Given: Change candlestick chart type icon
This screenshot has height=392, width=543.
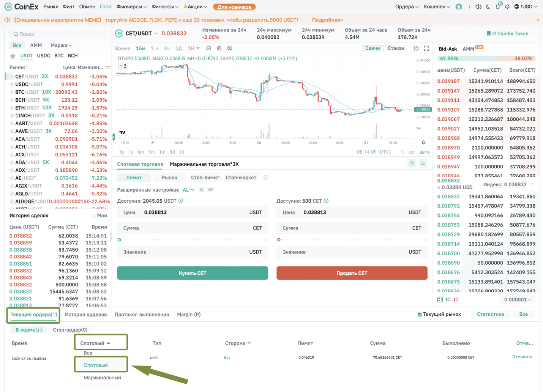Looking at the screenshot, I should [230, 49].
